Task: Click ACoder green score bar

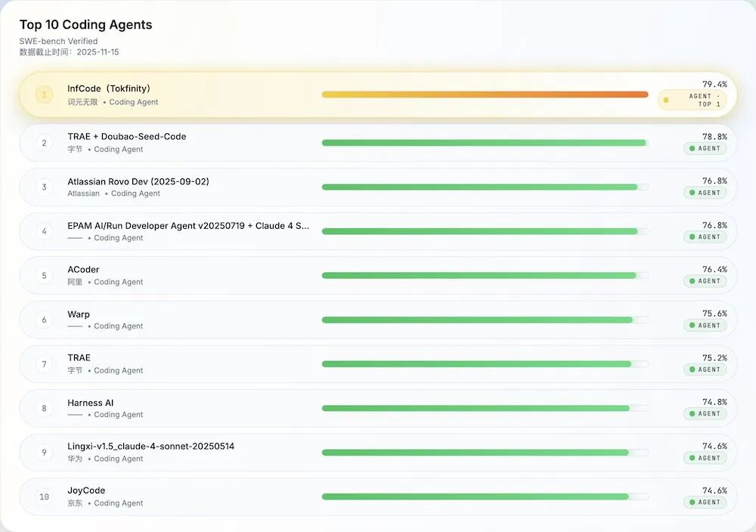Action: pos(479,276)
